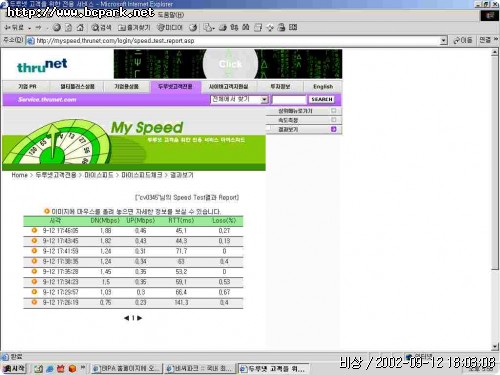Select the 두루넷고객전용 navigation tab
Viewport: 500px width, 375px height.
175,86
